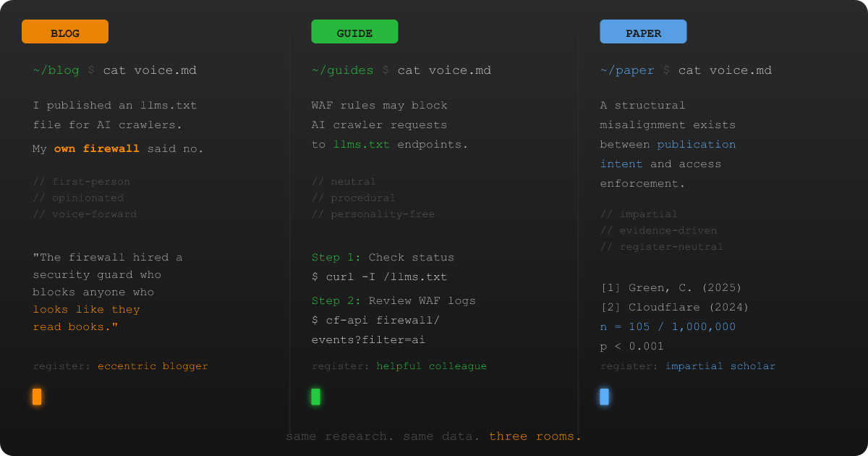Click the highlighted 'three rooms.' footer text

pos(537,436)
